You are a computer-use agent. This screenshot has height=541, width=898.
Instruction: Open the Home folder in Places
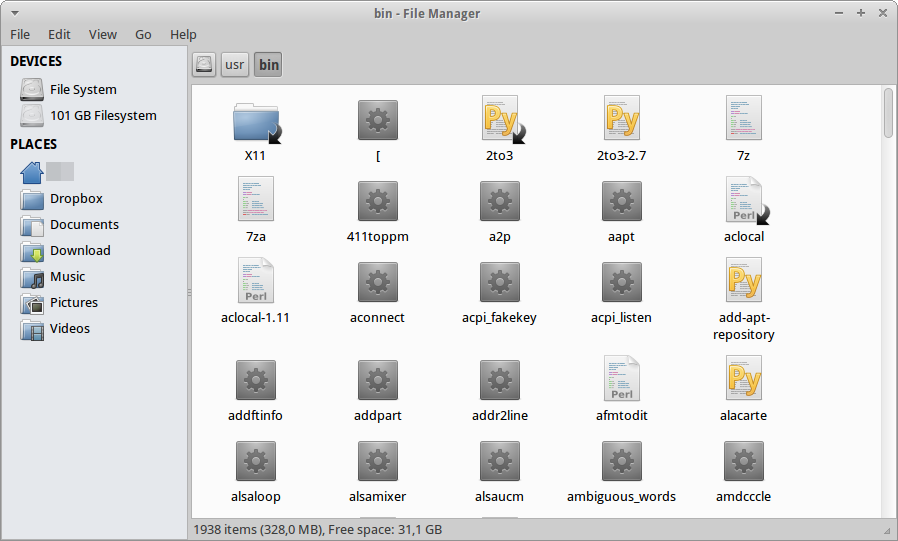33,172
